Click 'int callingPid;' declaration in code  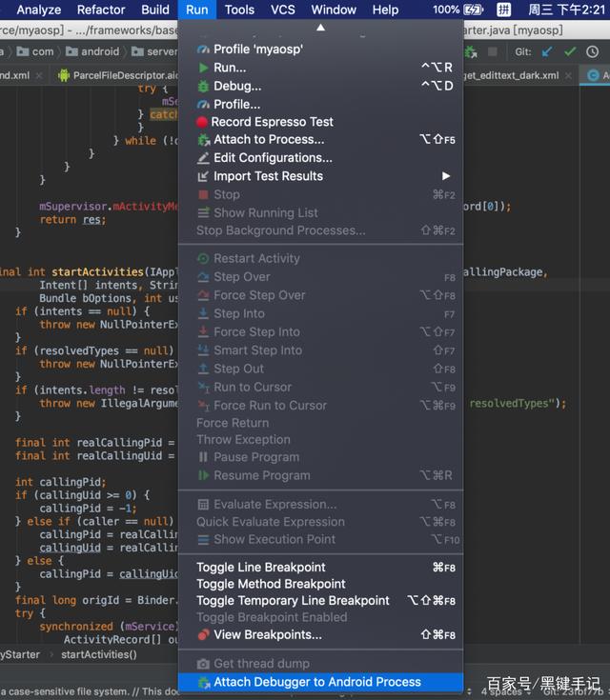tap(61, 482)
